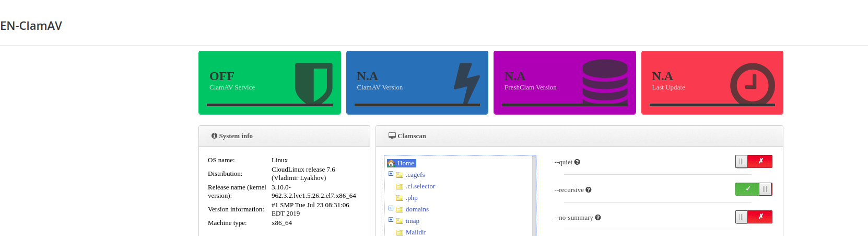This screenshot has height=236, width=868.
Task: Toggle the --no-summary switch on
Action: 753,217
